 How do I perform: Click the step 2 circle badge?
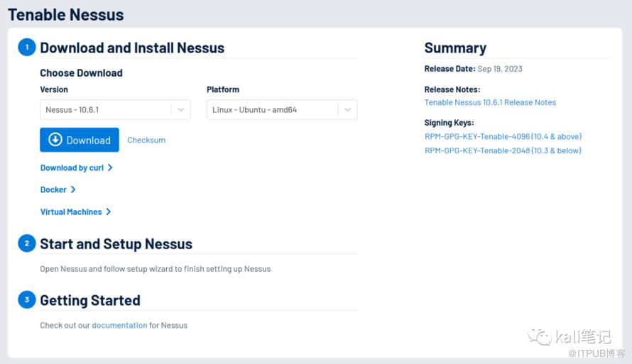coord(27,243)
